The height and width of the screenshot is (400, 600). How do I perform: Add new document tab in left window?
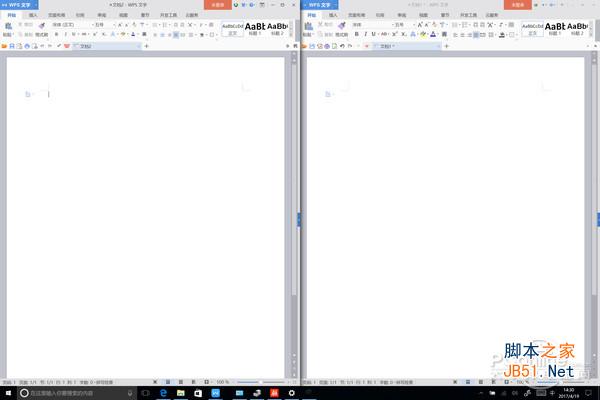(147, 46)
